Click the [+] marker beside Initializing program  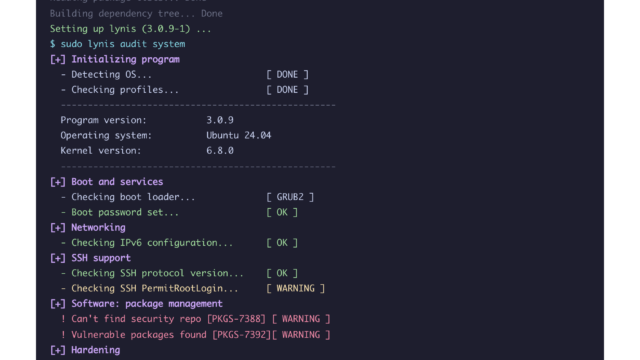click(x=58, y=60)
